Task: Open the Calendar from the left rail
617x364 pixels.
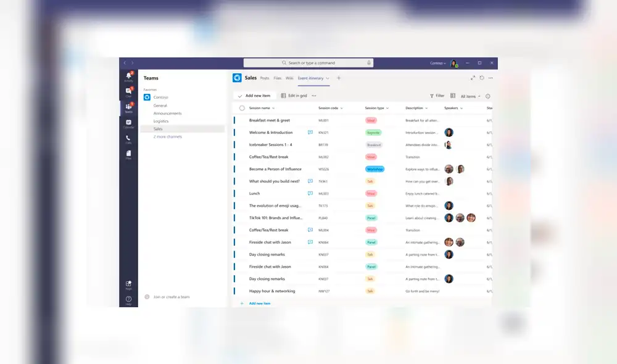Action: 128,122
